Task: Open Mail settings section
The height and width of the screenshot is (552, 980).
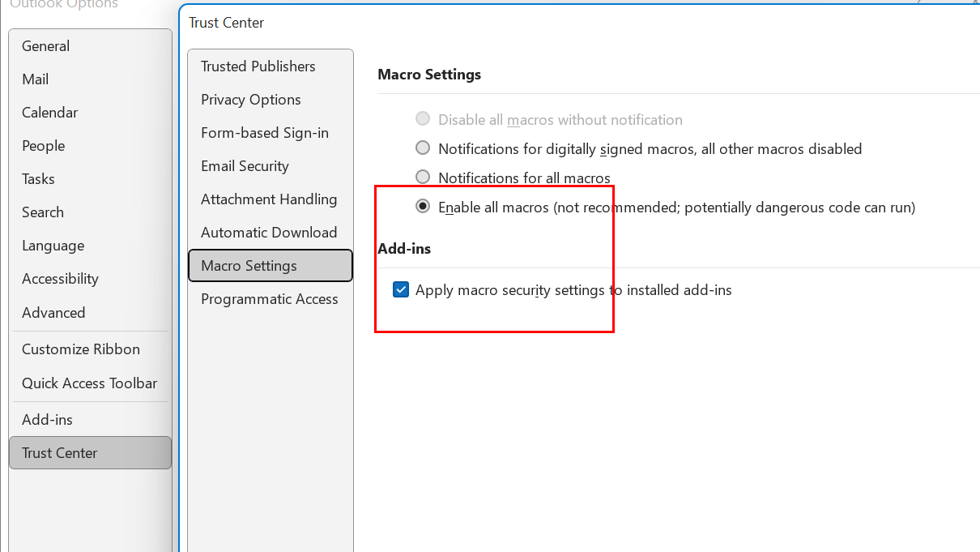Action: coord(33,79)
